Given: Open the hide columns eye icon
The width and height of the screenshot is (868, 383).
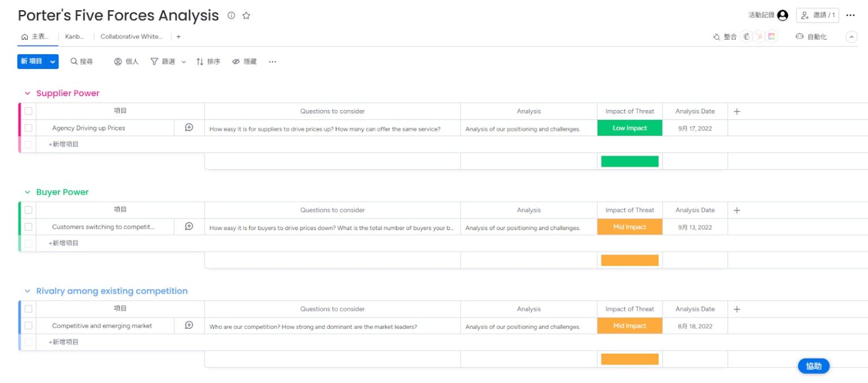Looking at the screenshot, I should point(236,62).
